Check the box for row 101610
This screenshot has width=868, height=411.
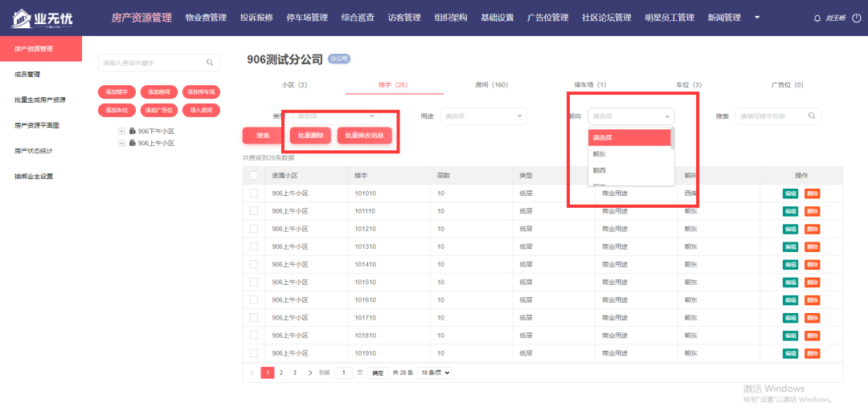[x=254, y=299]
